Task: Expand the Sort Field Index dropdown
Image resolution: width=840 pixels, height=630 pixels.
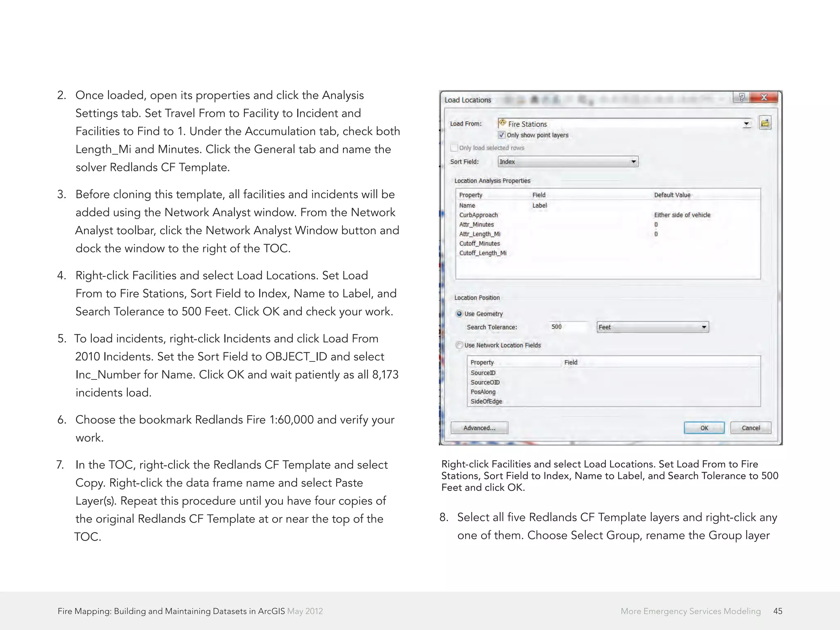Action: pyautogui.click(x=633, y=162)
